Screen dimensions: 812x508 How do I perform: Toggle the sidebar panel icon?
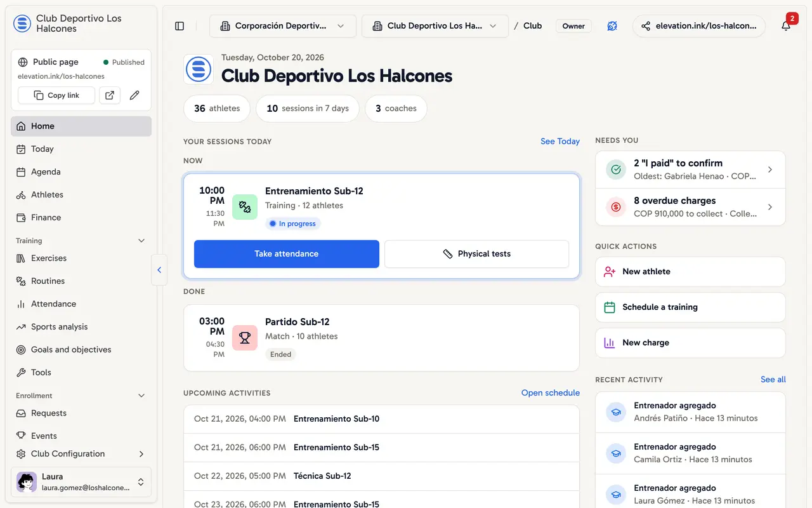tap(180, 26)
